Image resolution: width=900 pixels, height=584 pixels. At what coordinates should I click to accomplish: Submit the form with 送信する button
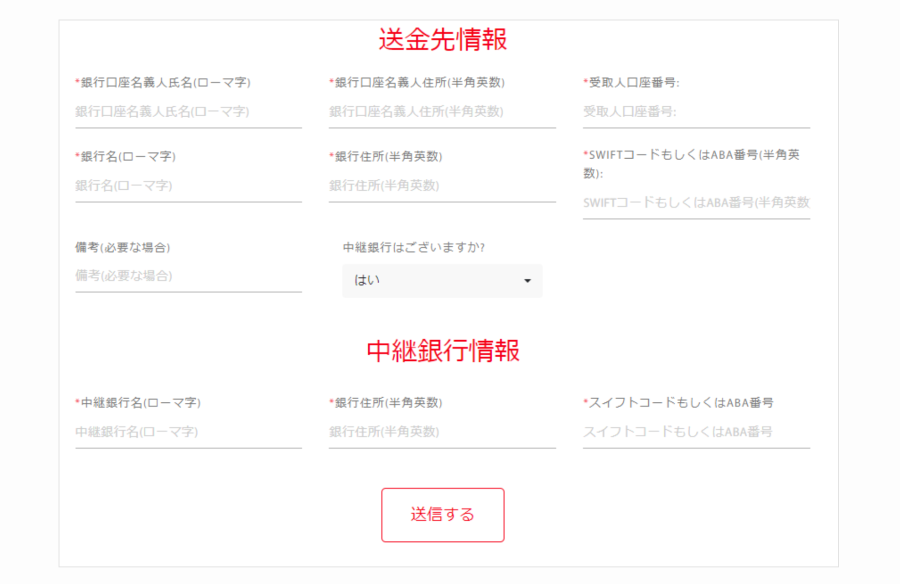pyautogui.click(x=443, y=515)
